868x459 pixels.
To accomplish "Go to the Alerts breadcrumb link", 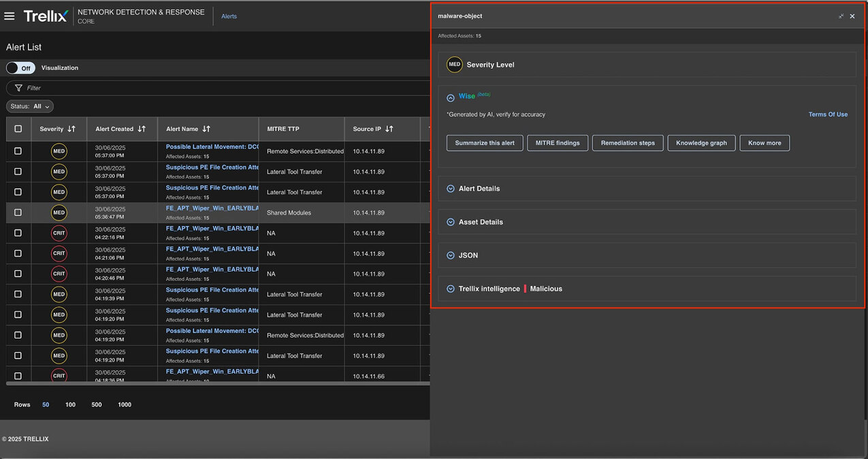I will [229, 16].
